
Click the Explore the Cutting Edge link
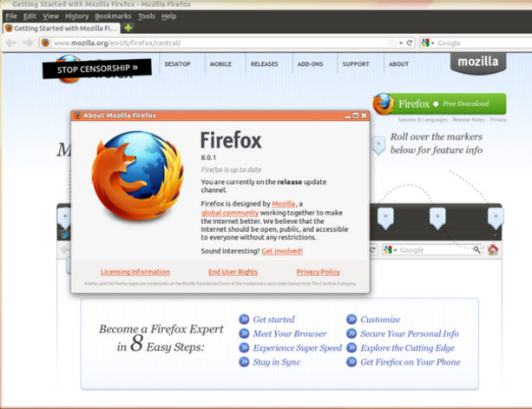408,348
